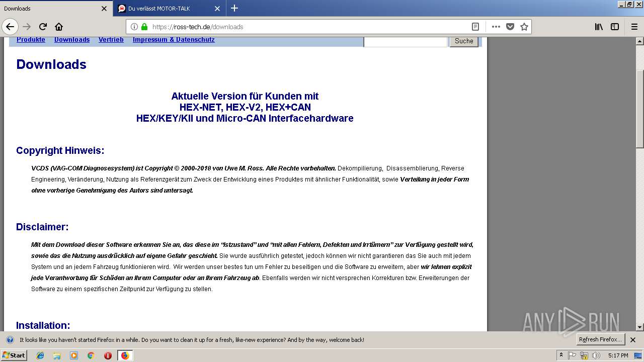644x362 pixels.
Task: Launch Google Chrome from taskbar
Action: point(91,355)
